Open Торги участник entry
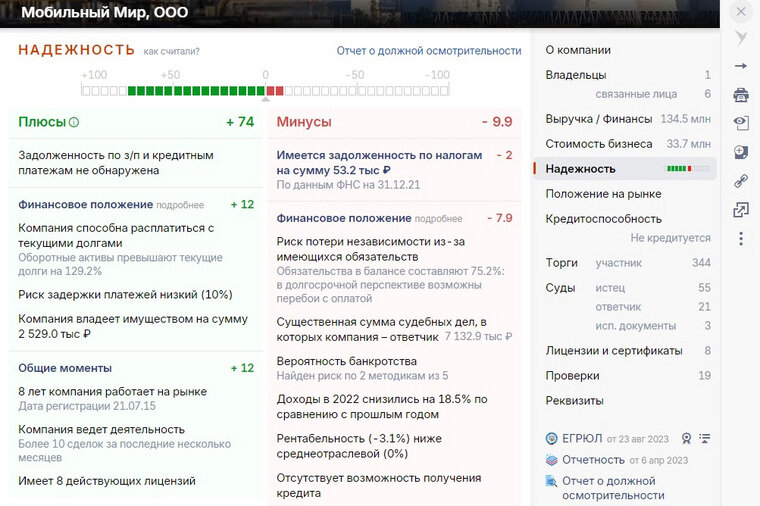This screenshot has width=760, height=506. pyautogui.click(x=618, y=263)
